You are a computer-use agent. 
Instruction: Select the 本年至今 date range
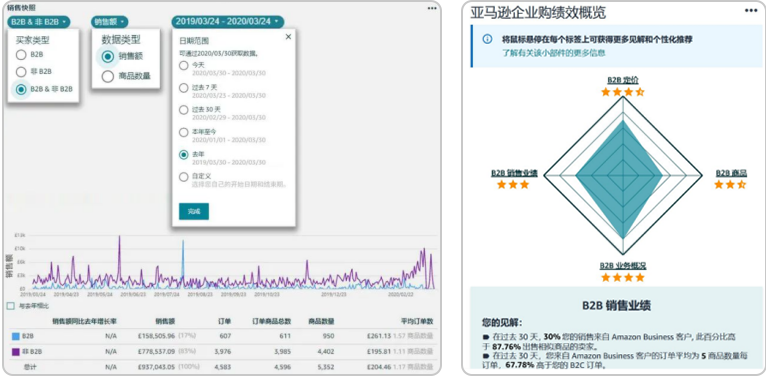click(184, 132)
